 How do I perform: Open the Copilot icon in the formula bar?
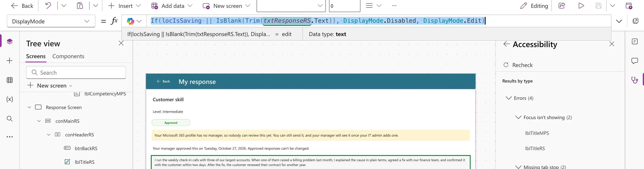tap(130, 21)
